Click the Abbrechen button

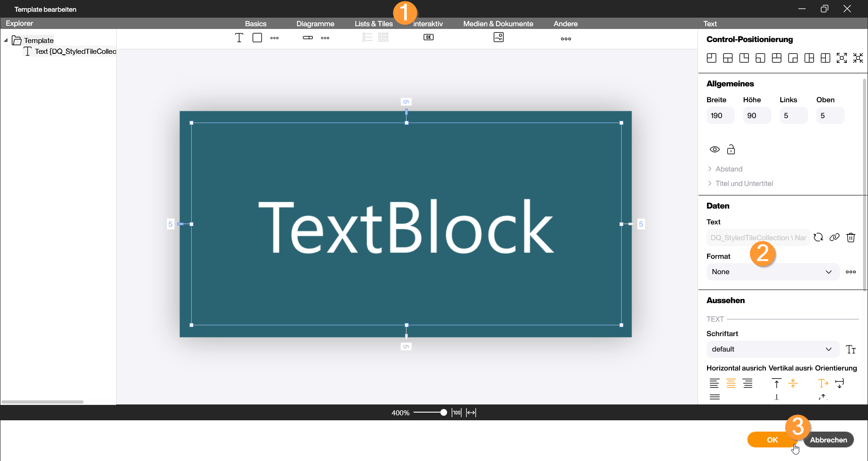[x=828, y=440]
